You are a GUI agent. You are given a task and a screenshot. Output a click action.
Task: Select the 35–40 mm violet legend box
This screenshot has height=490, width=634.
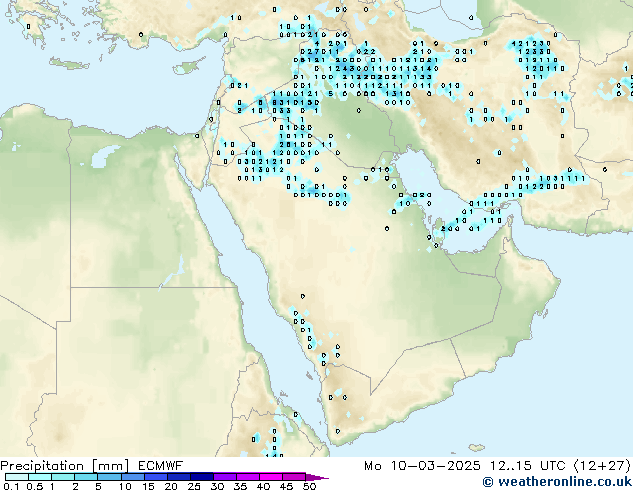[x=247, y=477]
